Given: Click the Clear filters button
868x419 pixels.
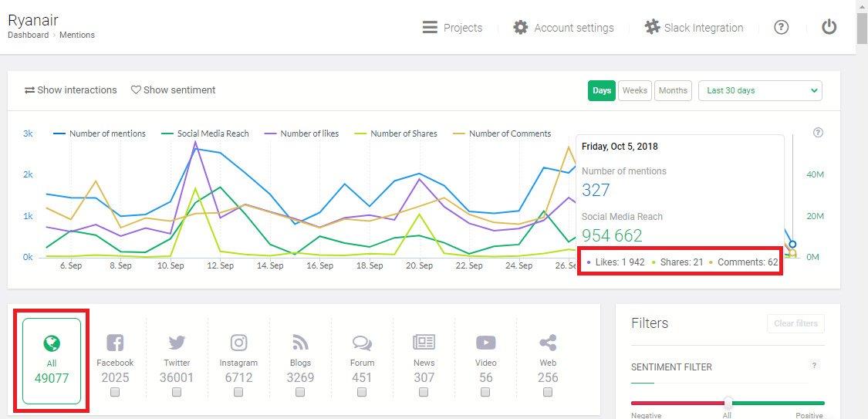Looking at the screenshot, I should tap(795, 324).
